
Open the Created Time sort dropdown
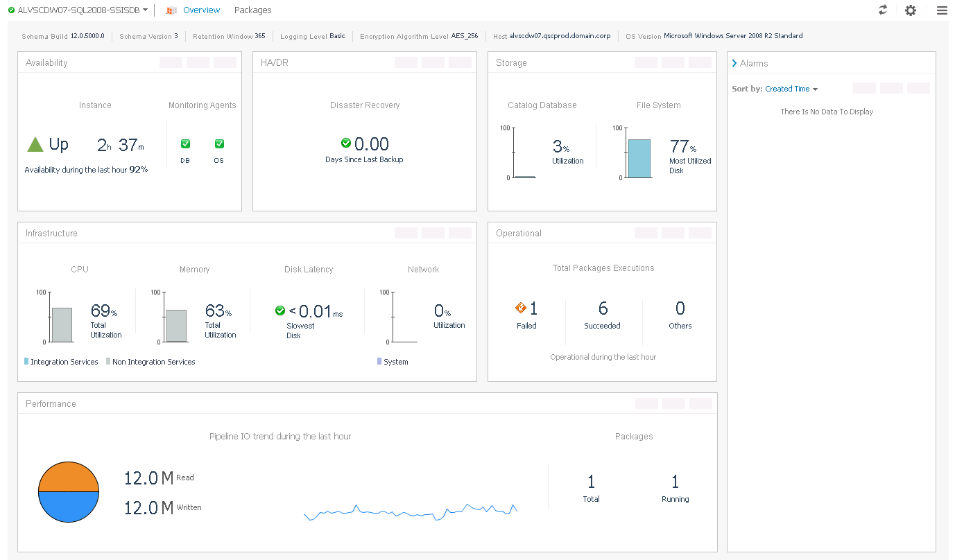click(x=791, y=89)
